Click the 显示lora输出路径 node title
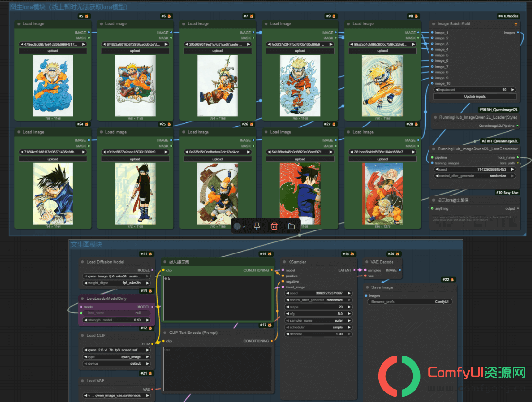 (x=453, y=200)
